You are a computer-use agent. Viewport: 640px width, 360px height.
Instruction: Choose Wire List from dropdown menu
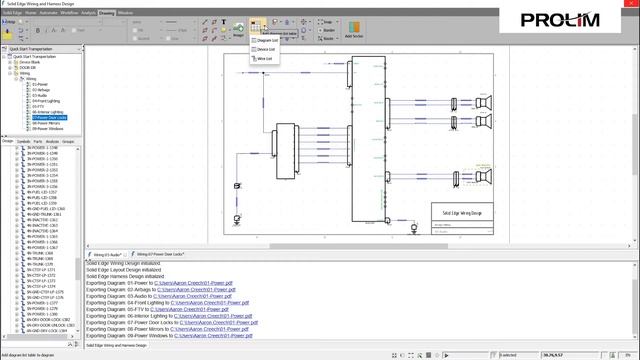point(265,59)
